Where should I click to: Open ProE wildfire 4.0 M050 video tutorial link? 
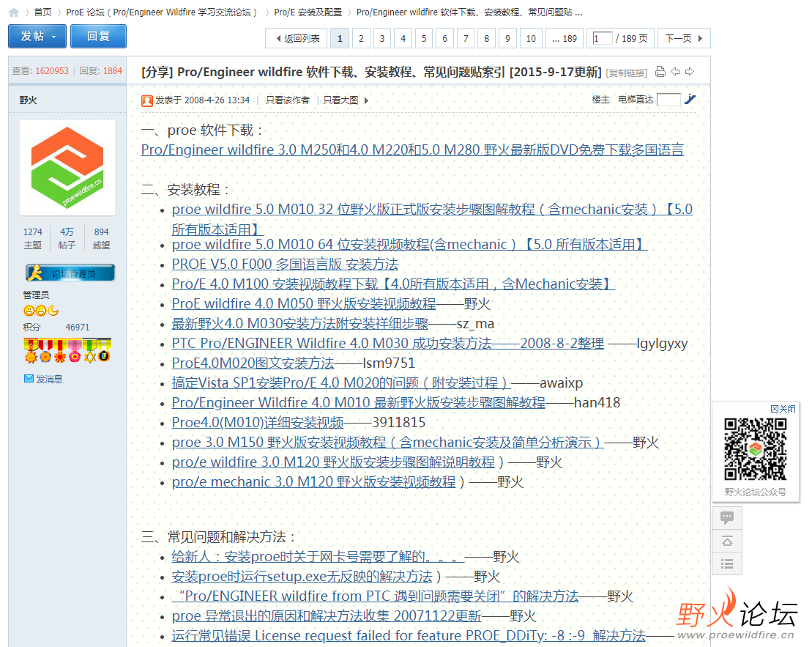(304, 303)
